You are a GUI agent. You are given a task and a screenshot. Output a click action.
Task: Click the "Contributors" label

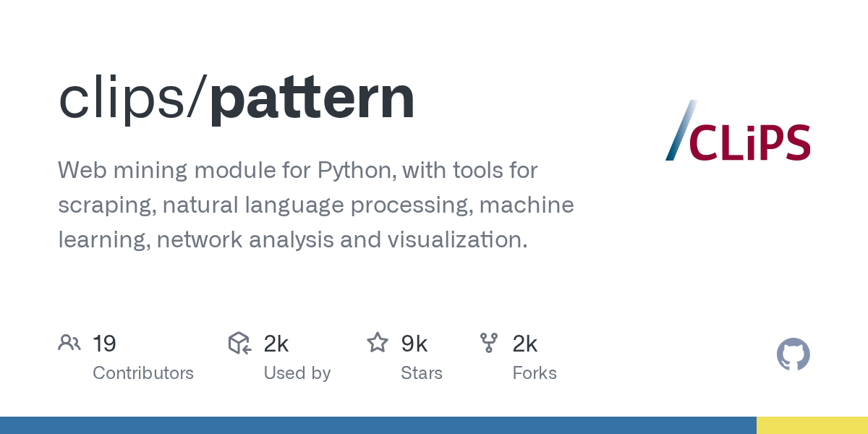[143, 373]
